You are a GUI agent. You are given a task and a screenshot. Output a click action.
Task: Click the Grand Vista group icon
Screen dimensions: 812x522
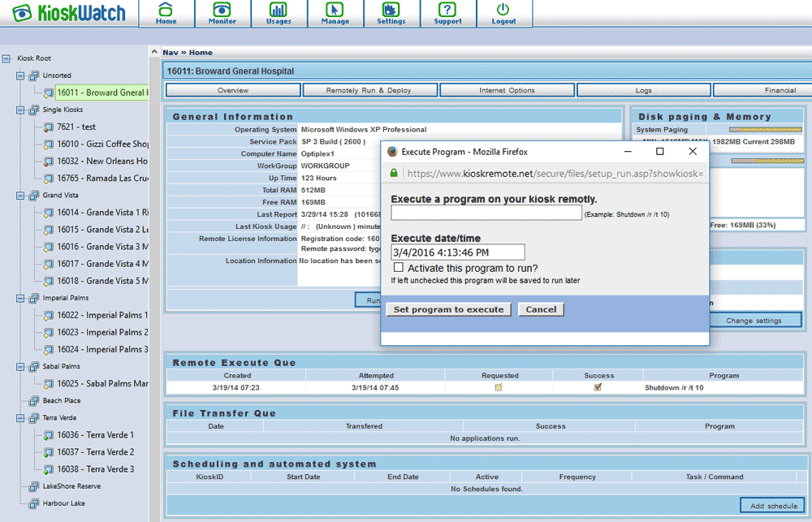(x=33, y=195)
